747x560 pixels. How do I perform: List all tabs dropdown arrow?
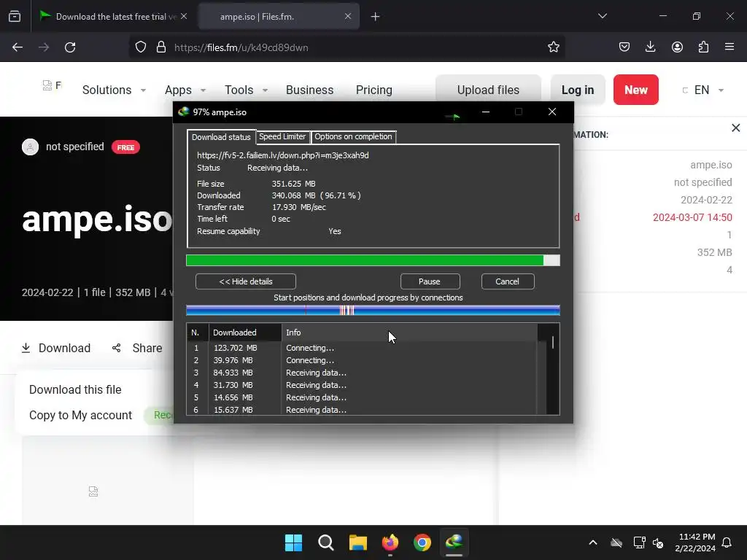point(602,16)
